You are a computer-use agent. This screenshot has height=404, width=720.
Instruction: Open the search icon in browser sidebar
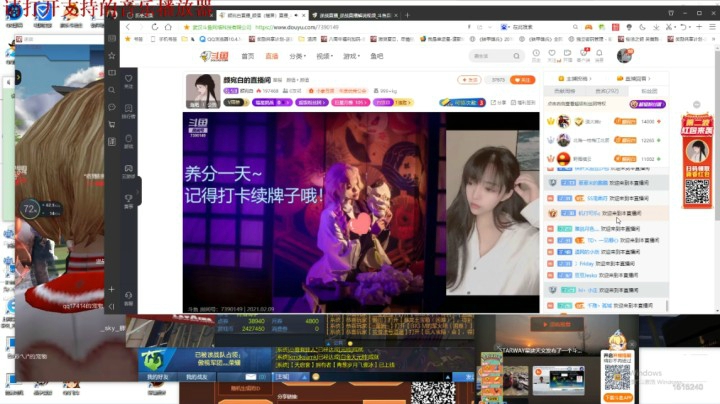[112, 90]
